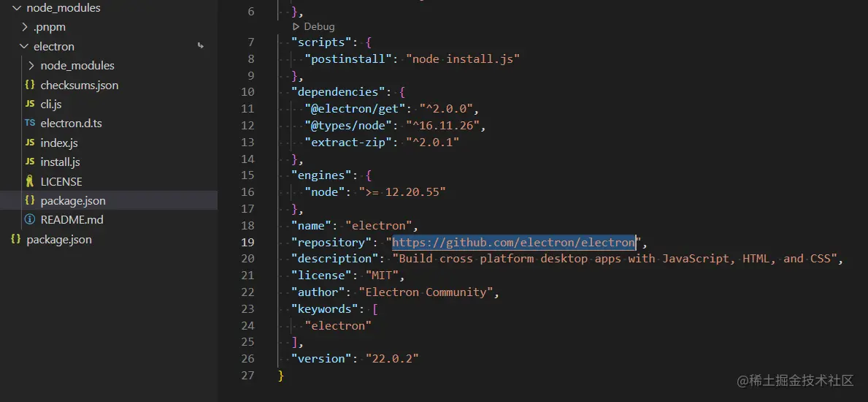Click line number 27 in the gutter
Viewport: 868px width, 402px height.
(x=248, y=376)
